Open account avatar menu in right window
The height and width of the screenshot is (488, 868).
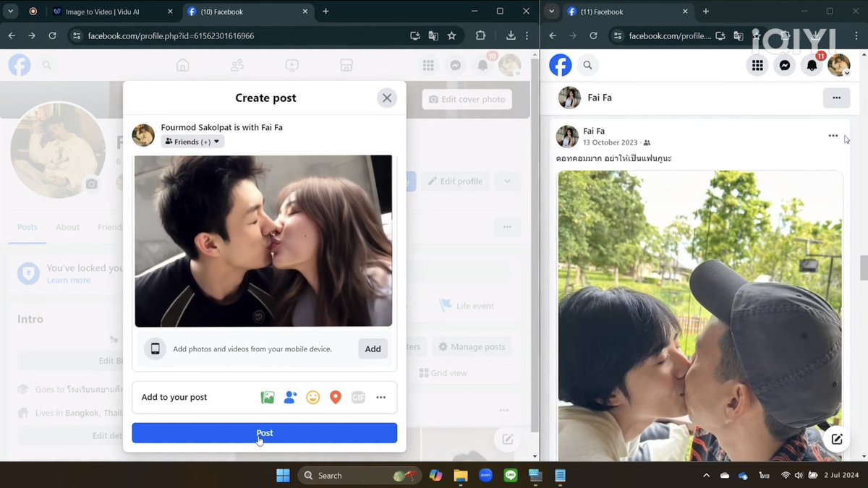tap(839, 65)
